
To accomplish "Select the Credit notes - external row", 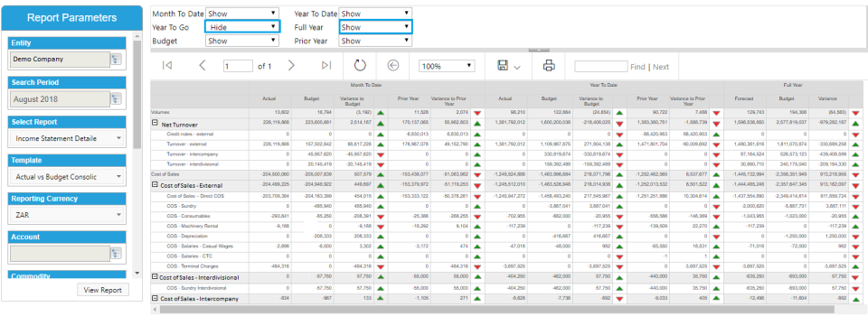I will pyautogui.click(x=190, y=134).
